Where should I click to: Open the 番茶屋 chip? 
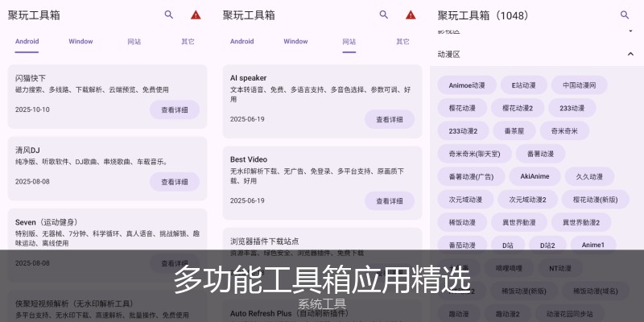pyautogui.click(x=514, y=131)
